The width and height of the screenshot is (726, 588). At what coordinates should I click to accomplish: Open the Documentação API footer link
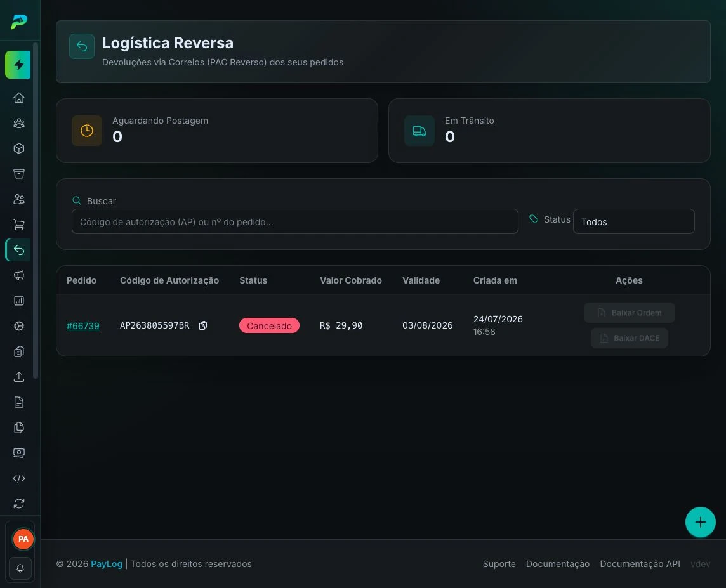coord(640,564)
